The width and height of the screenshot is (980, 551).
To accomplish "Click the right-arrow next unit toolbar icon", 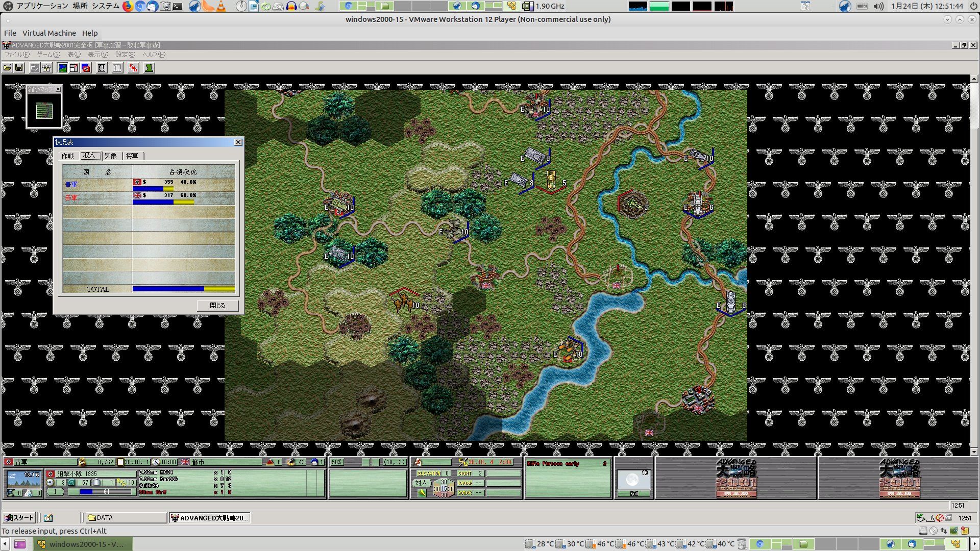I will [x=34, y=68].
